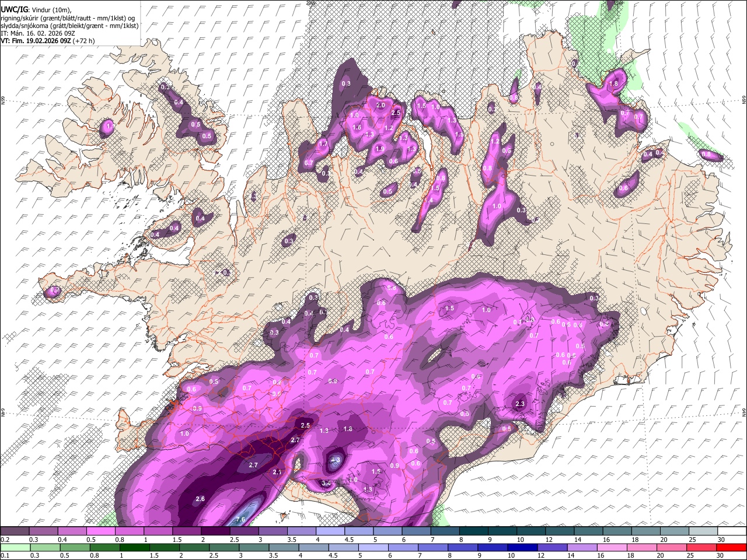Click the navy blue 10 swatch in lower legend
Screen dimensions: 747x560
[x=523, y=547]
